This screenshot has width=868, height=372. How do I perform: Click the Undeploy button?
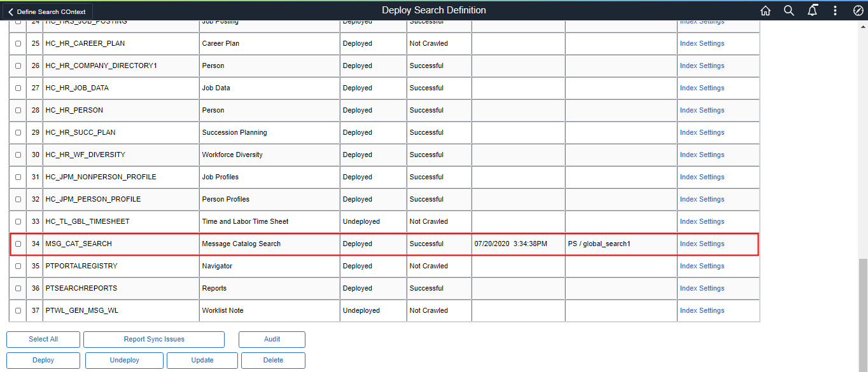pyautogui.click(x=124, y=361)
